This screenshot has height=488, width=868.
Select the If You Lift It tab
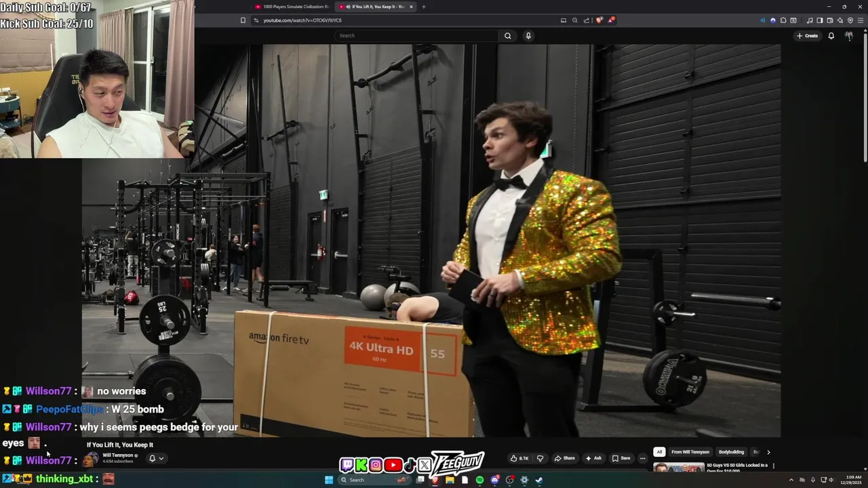[374, 7]
